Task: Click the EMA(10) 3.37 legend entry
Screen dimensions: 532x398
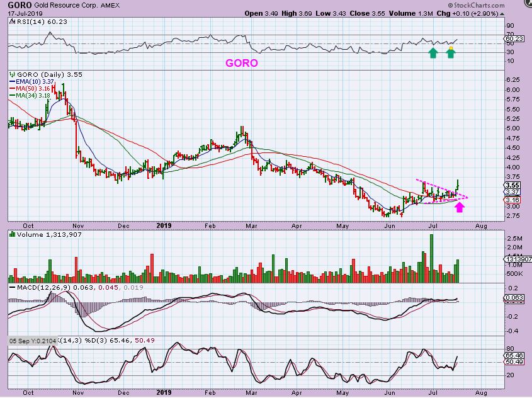Action: tap(35, 82)
